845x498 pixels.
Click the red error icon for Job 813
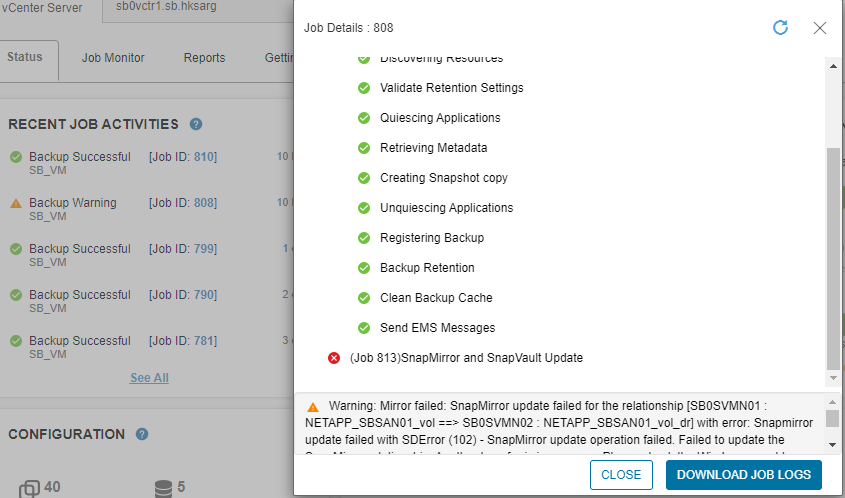[x=334, y=358]
